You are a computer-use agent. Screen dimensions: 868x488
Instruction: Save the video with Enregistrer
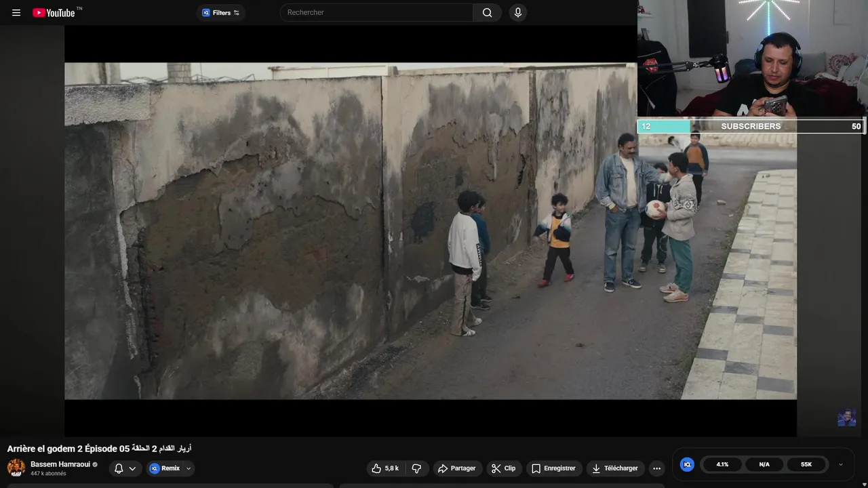[553, 468]
